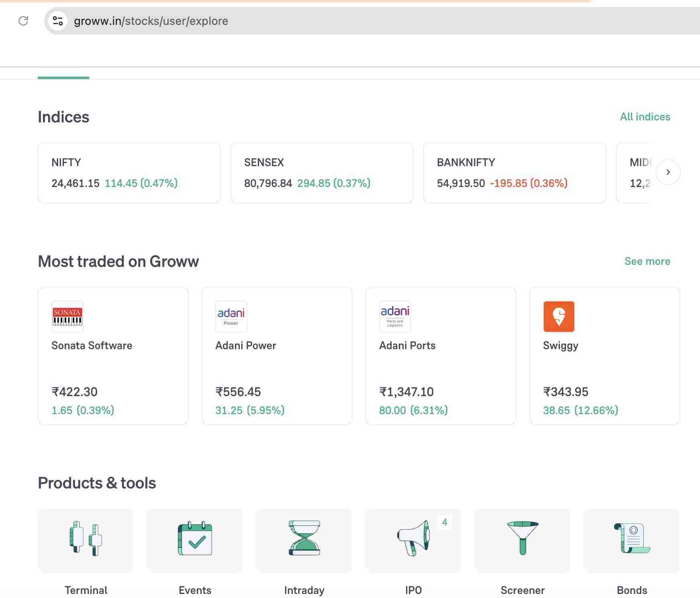Open site information icon in address bar

pos(58,21)
